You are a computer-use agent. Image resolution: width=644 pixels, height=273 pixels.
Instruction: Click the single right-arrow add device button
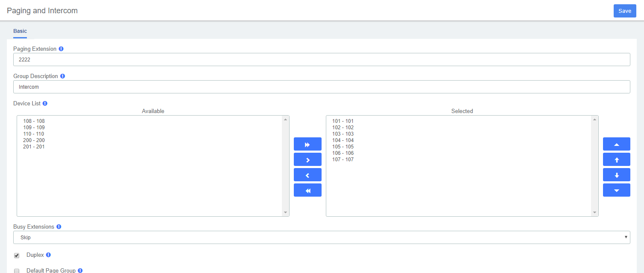[x=307, y=160]
